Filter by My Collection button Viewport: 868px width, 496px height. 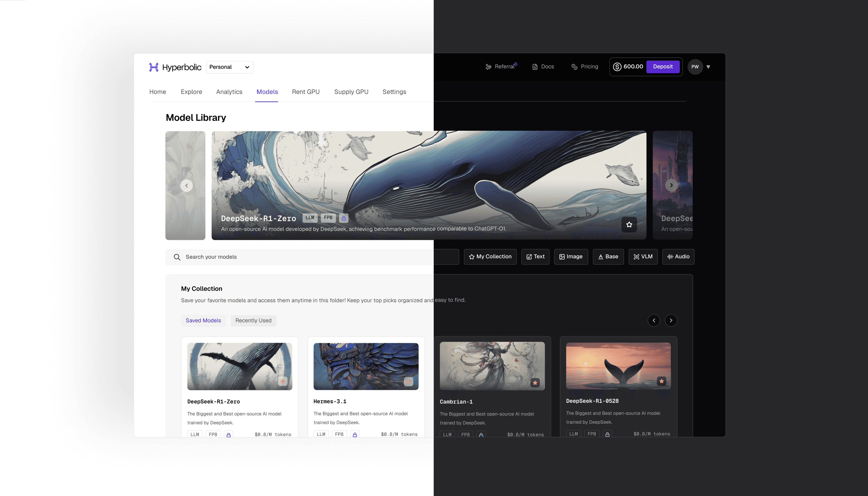coord(490,257)
